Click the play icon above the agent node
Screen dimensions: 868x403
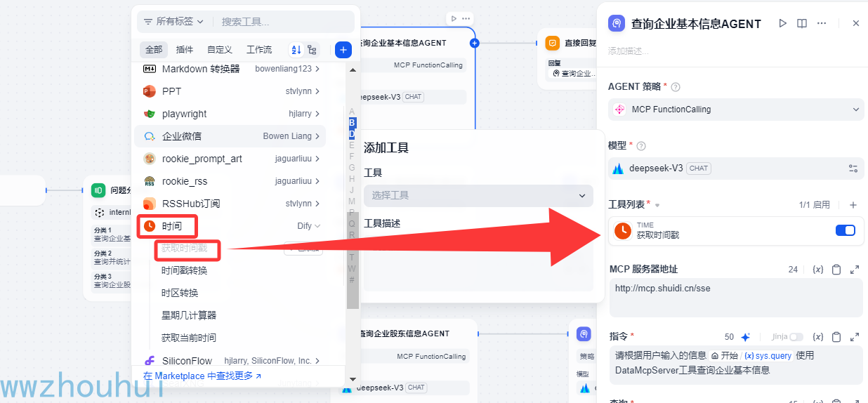pos(454,18)
